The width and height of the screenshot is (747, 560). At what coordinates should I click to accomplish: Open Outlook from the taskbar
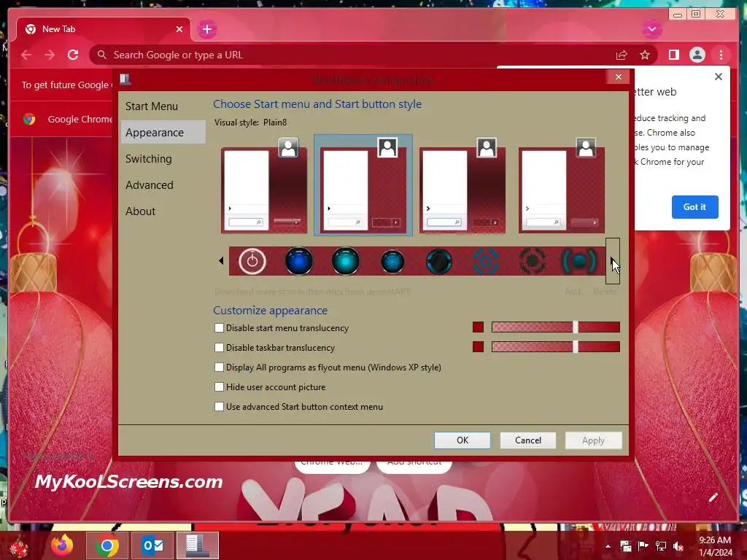(x=152, y=545)
